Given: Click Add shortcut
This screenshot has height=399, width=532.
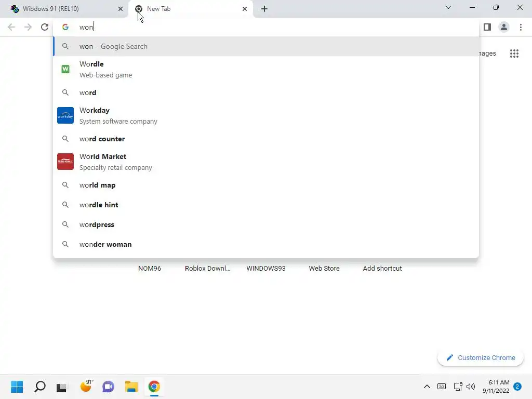Looking at the screenshot, I should [382, 269].
